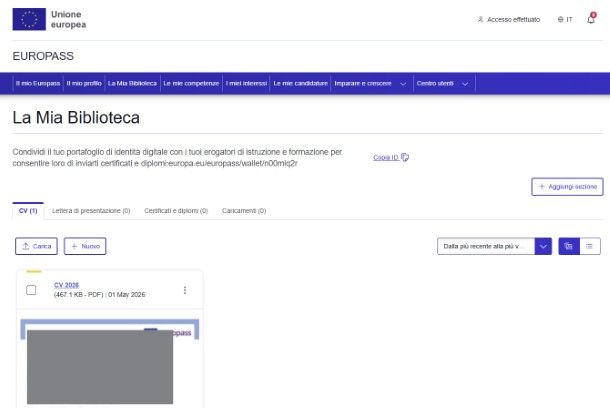Image resolution: width=610 pixels, height=408 pixels.
Task: Click the globe language icon
Action: pos(561,19)
